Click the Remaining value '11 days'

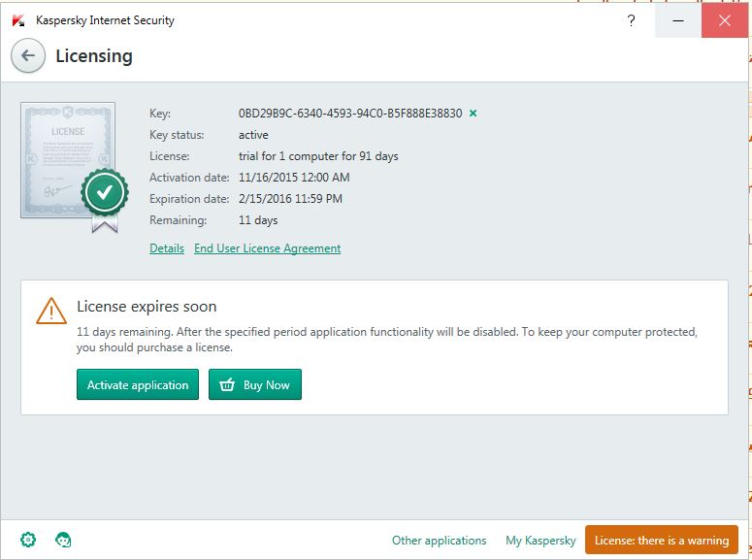pyautogui.click(x=258, y=220)
